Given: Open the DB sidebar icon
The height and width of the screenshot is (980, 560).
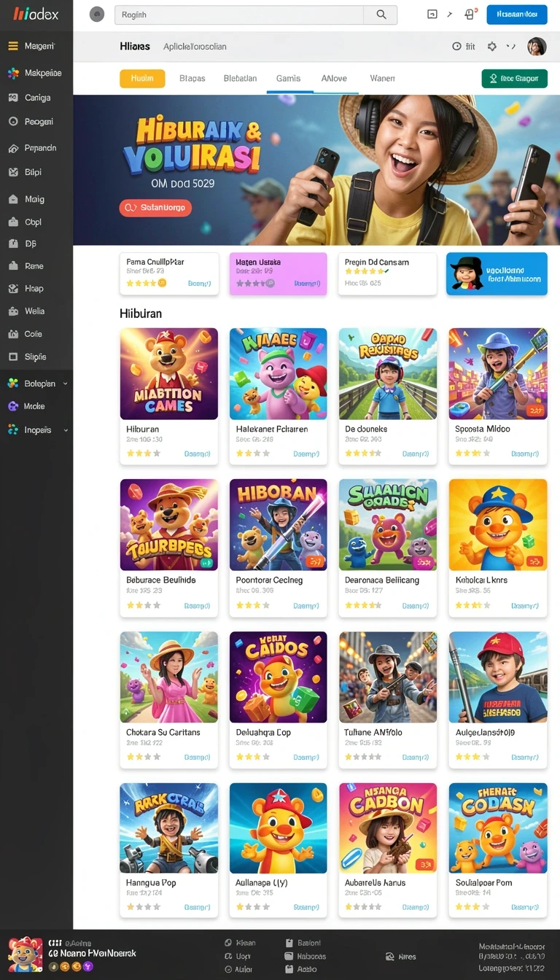Looking at the screenshot, I should (12, 244).
